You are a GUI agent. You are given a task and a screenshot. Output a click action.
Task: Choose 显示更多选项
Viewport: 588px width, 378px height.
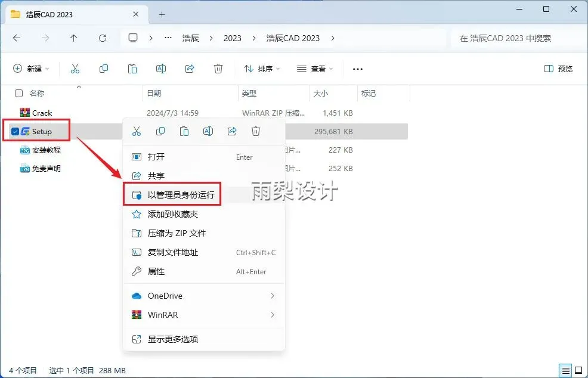click(204, 339)
